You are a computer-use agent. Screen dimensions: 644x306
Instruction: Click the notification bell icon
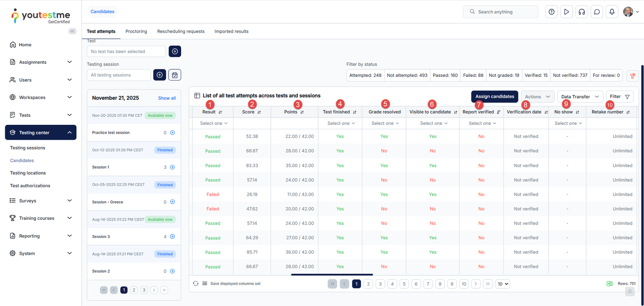612,12
